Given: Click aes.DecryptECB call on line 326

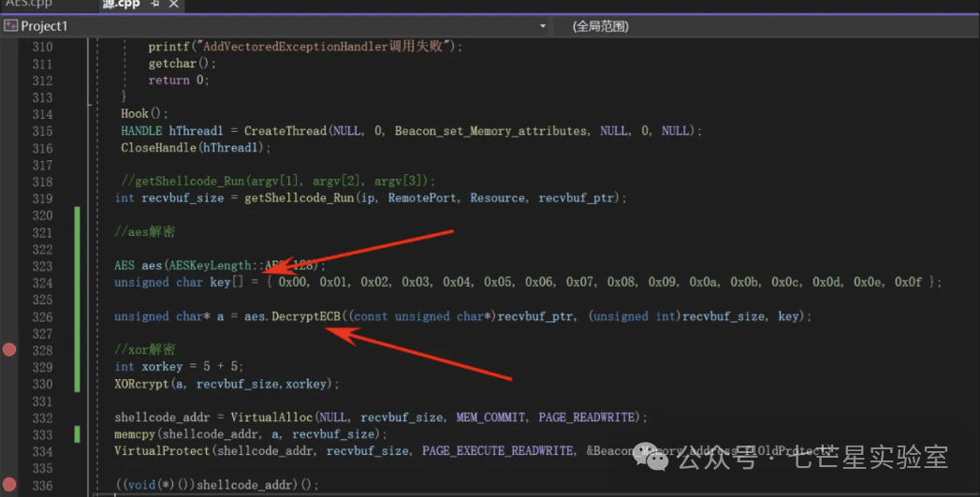Looking at the screenshot, I should tap(292, 316).
